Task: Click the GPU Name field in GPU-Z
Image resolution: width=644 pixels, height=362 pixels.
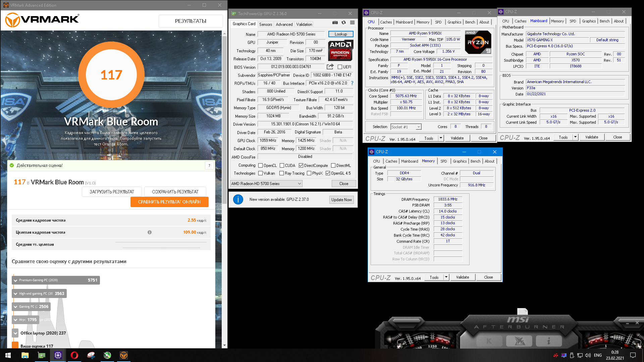Action: [x=291, y=34]
